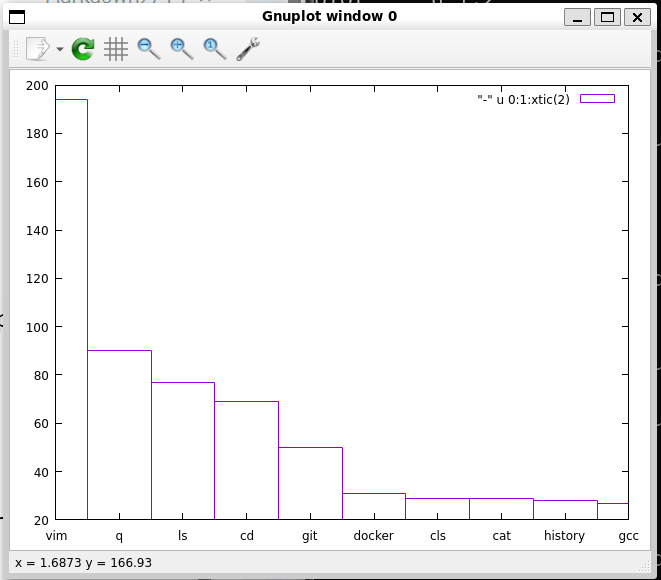Toggle the grid display icon
The height and width of the screenshot is (580, 661).
[116, 49]
